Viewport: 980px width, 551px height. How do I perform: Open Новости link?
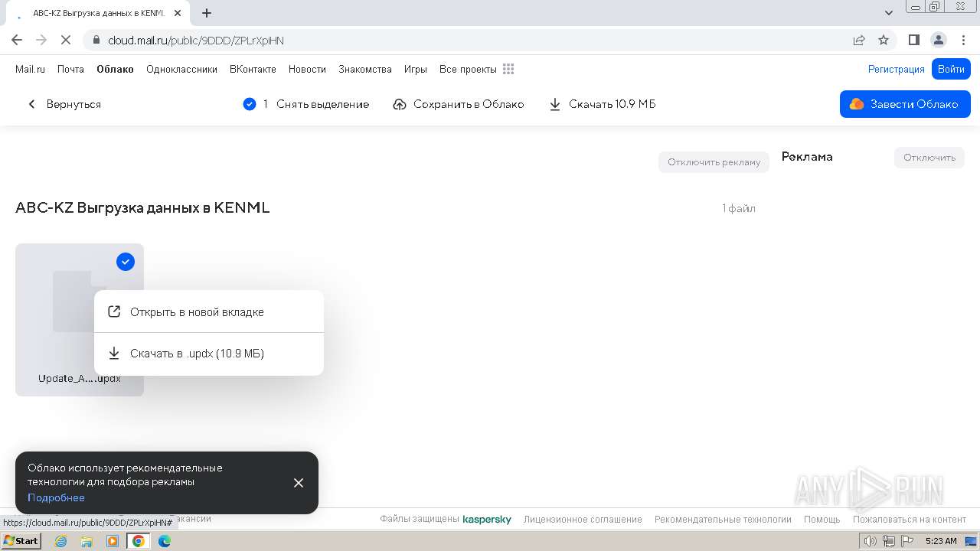pos(307,69)
